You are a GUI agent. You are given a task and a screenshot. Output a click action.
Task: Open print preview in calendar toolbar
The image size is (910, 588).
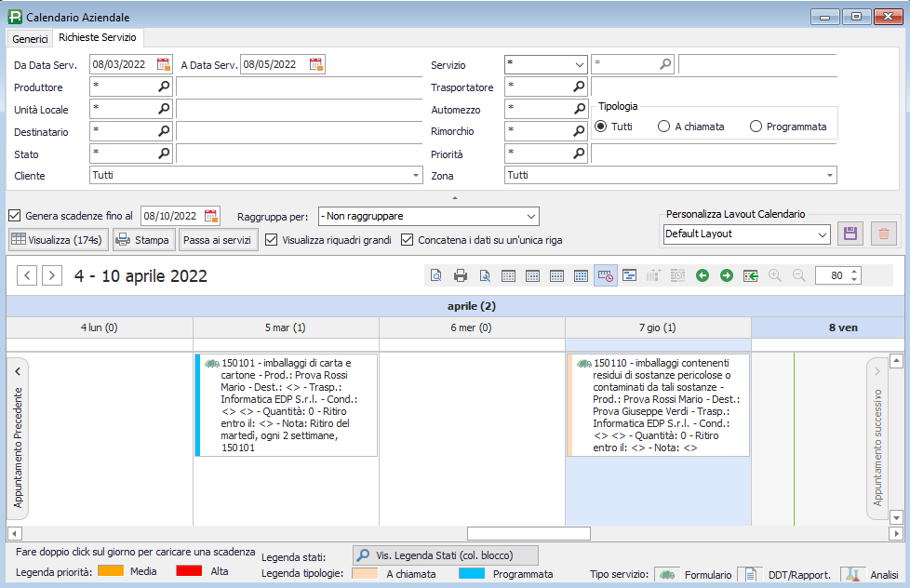435,275
